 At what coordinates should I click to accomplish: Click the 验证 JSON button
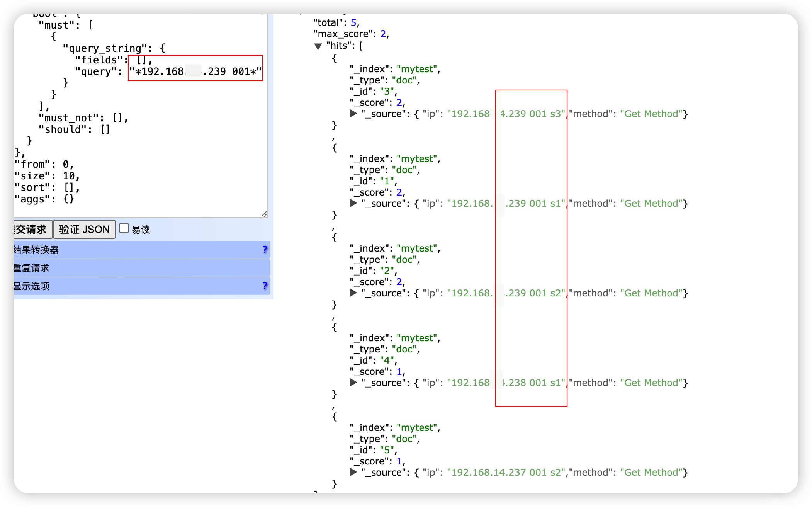pyautogui.click(x=84, y=230)
